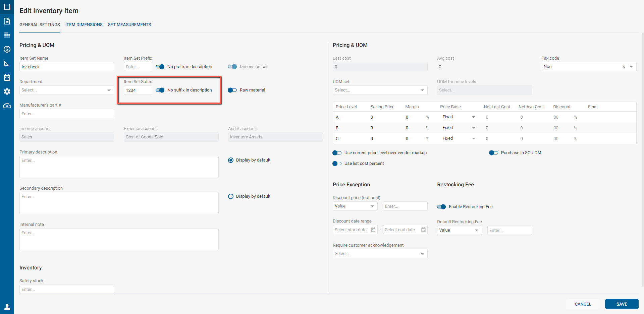
Task: Select the Secondary description Display by default radio
Action: [231, 196]
